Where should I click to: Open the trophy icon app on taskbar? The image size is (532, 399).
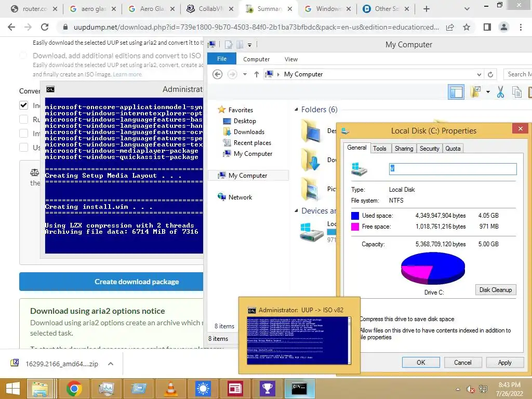pyautogui.click(x=267, y=389)
